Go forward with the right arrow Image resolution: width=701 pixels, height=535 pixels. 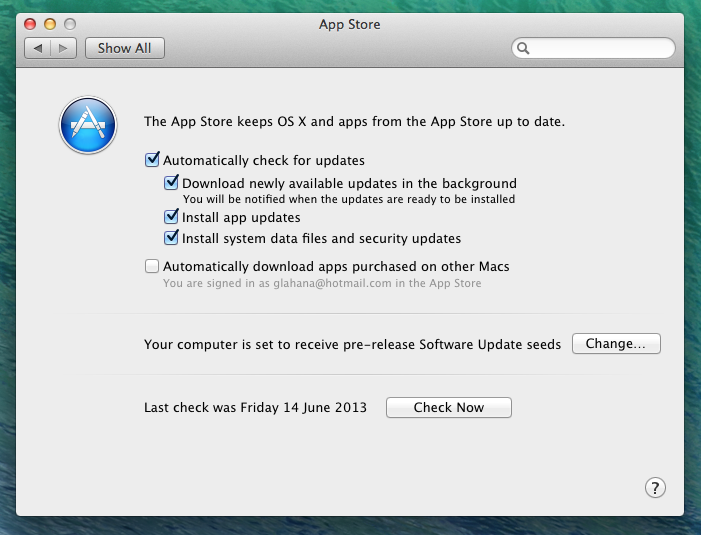(x=63, y=48)
